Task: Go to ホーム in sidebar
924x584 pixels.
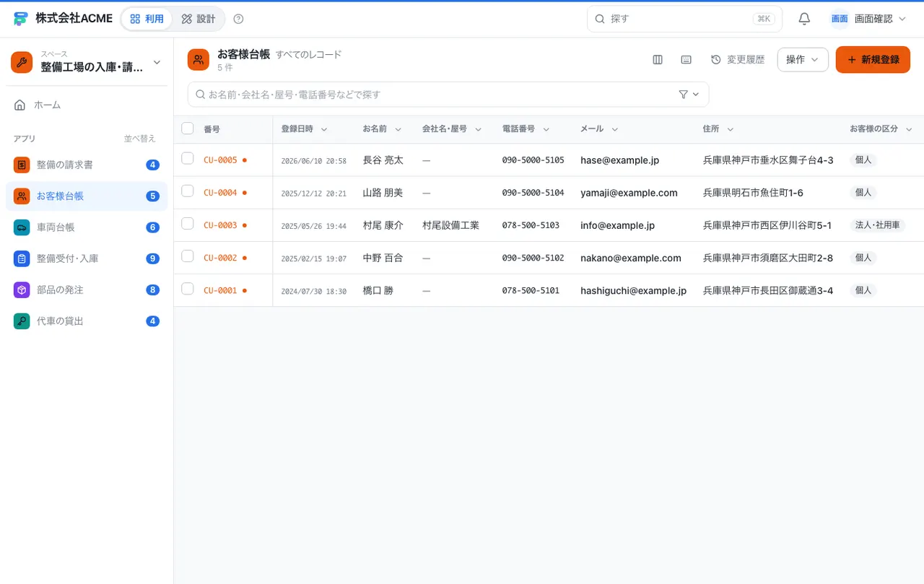Action: point(87,105)
